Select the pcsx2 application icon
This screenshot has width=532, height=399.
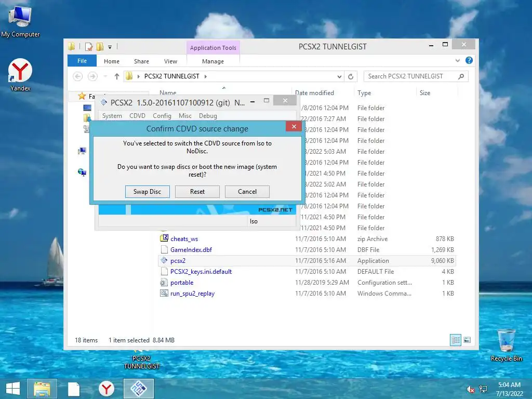tap(164, 260)
